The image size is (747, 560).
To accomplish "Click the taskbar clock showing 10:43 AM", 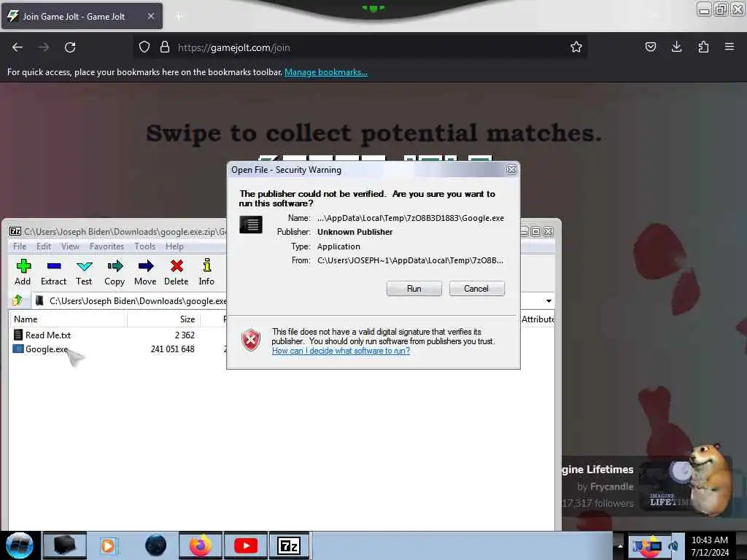I will click(x=710, y=546).
